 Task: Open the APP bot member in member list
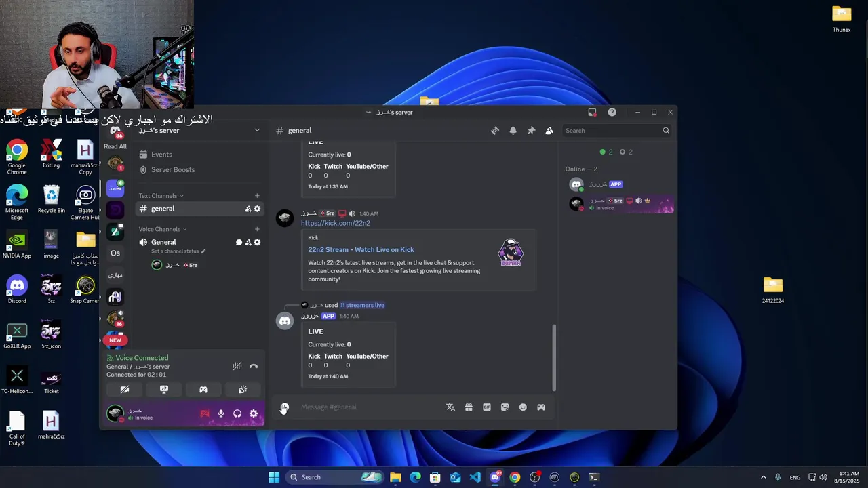point(620,184)
